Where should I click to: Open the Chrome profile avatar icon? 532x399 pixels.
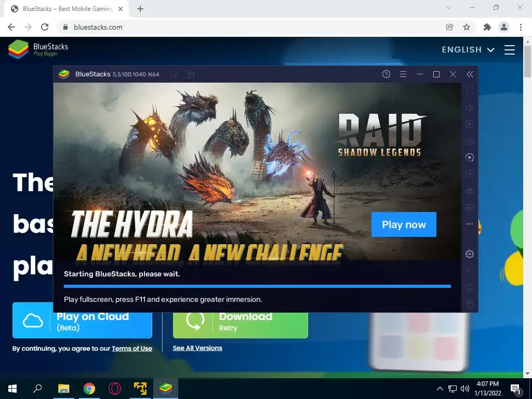pos(504,27)
